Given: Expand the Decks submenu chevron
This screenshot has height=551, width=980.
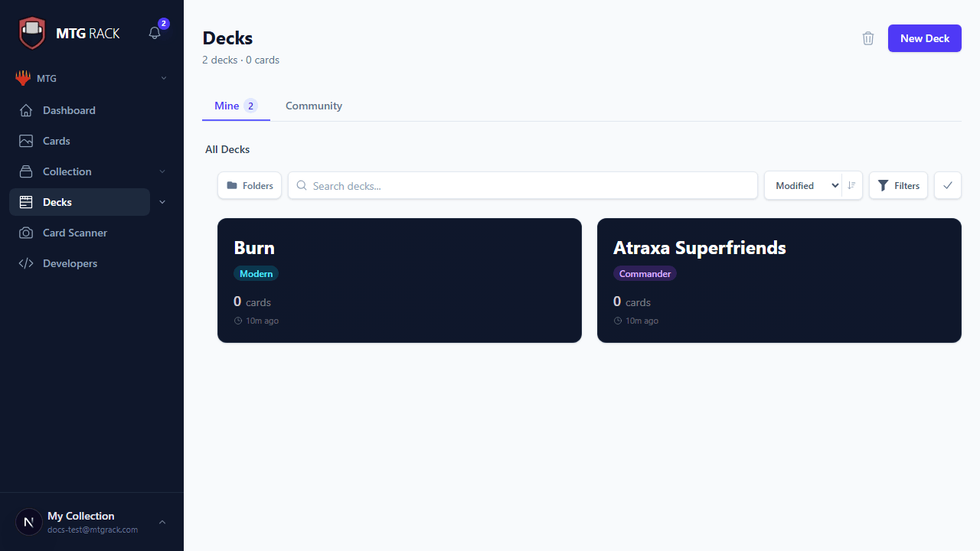Looking at the screenshot, I should 162,202.
